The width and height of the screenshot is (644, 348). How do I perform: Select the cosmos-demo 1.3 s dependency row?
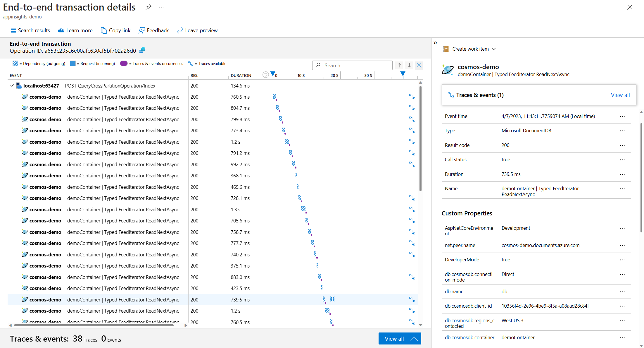(123, 210)
